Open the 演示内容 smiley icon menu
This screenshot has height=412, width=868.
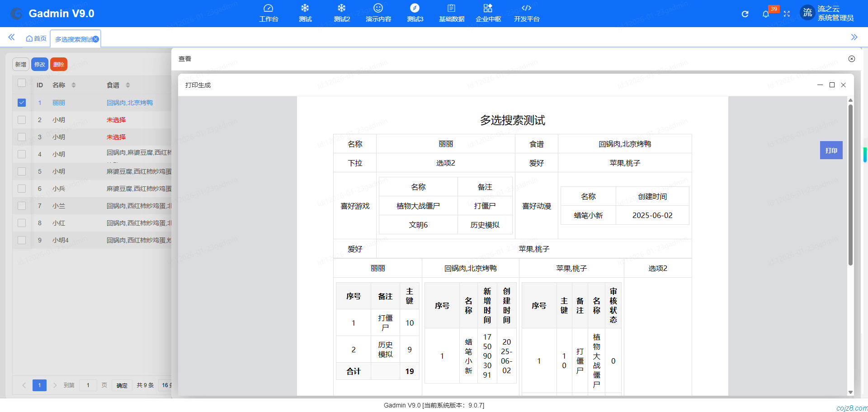378,13
